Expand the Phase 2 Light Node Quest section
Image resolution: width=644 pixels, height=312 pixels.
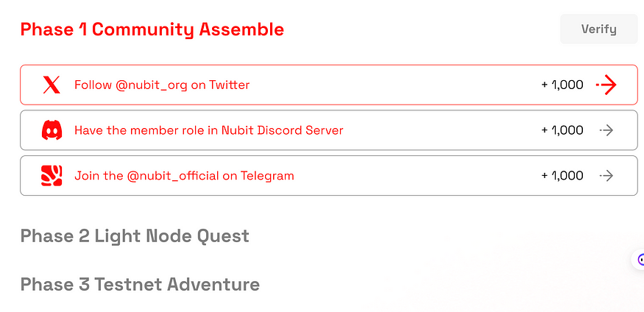(x=135, y=236)
